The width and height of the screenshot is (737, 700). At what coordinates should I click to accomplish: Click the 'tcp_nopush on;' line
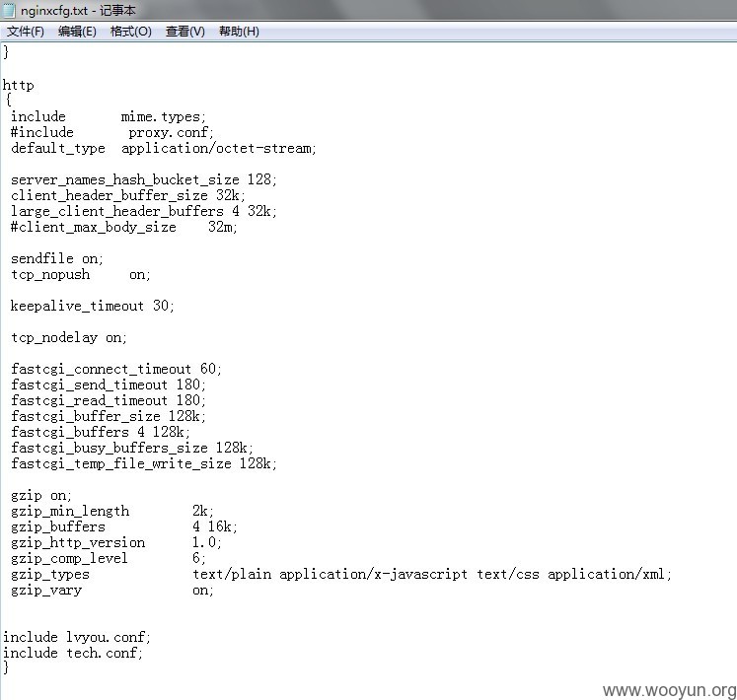click(81, 274)
